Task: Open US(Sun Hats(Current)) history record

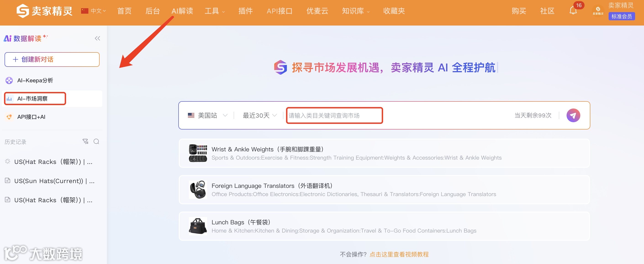Action: (50, 181)
